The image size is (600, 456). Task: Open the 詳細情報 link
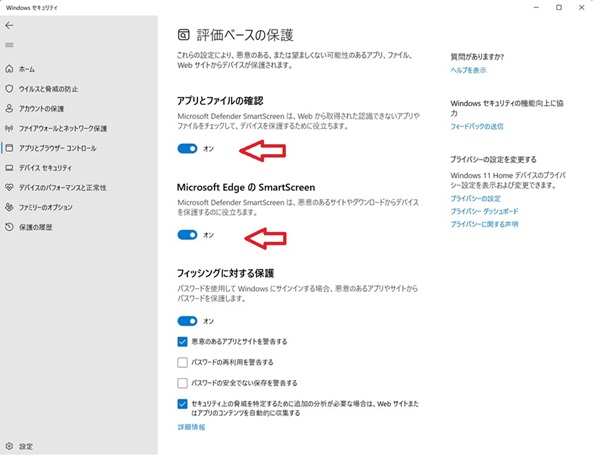click(191, 427)
